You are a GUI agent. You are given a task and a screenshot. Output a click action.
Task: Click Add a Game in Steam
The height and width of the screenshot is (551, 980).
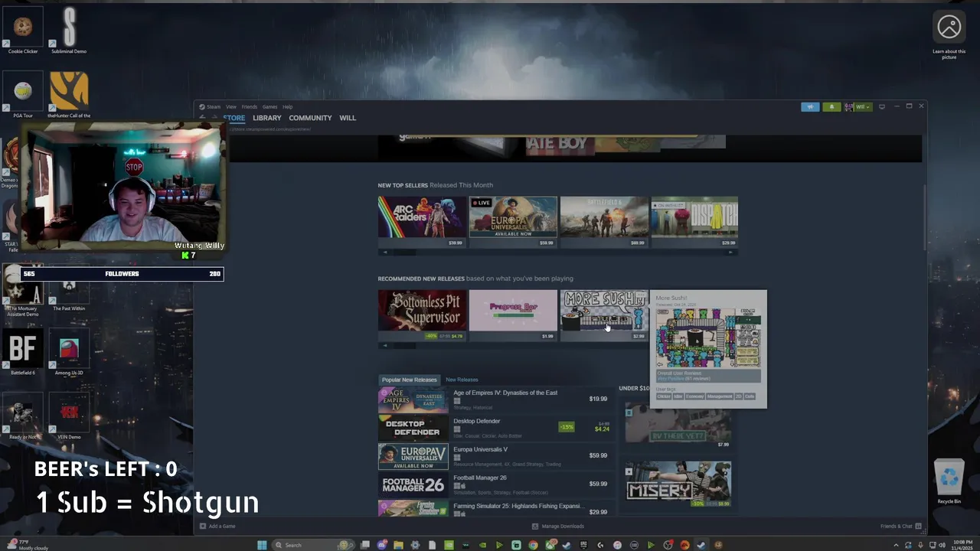(x=217, y=526)
